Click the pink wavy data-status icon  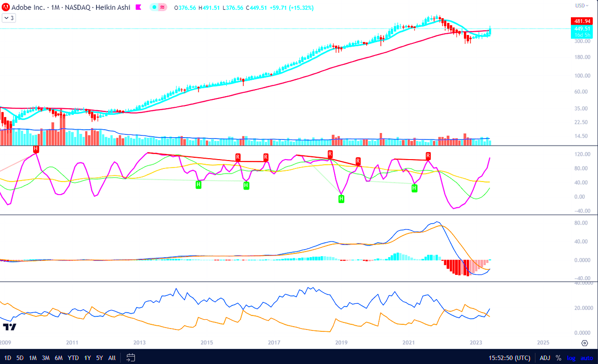pos(163,7)
